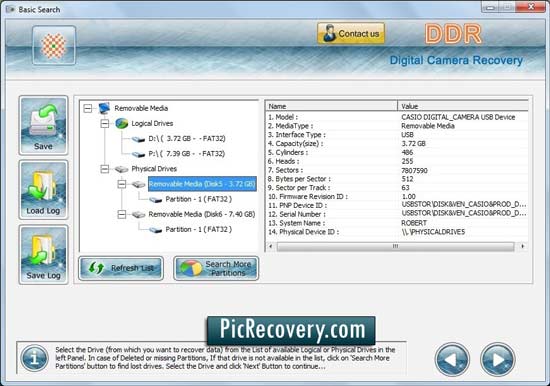550x386 pixels.
Task: Collapse the Logical Drives node
Action: [x=105, y=124]
